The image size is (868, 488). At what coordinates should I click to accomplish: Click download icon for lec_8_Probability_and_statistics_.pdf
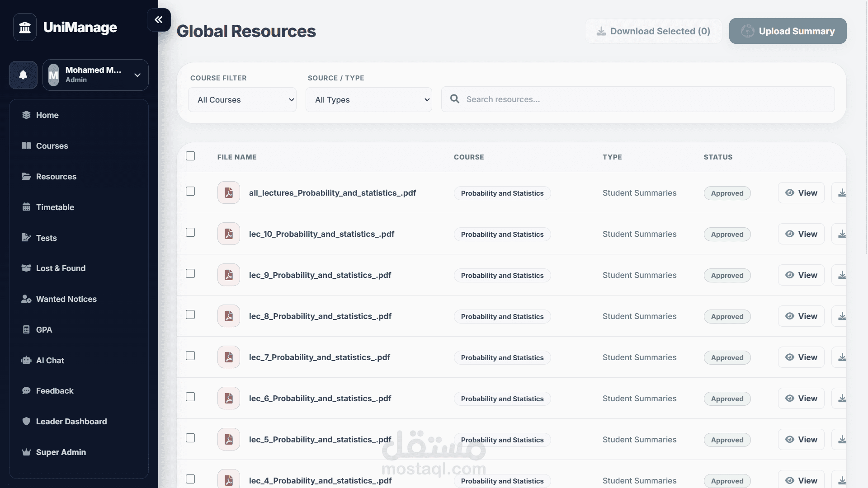(842, 316)
